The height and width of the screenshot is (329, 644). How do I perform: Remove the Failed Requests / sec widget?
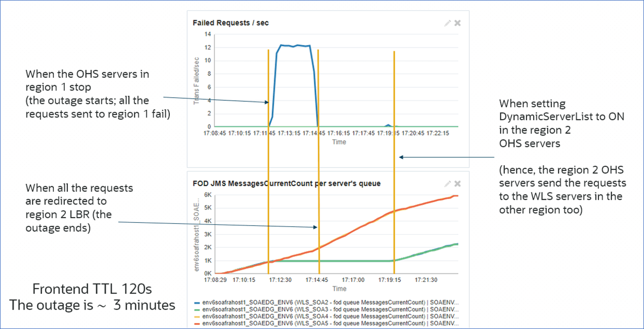[457, 23]
